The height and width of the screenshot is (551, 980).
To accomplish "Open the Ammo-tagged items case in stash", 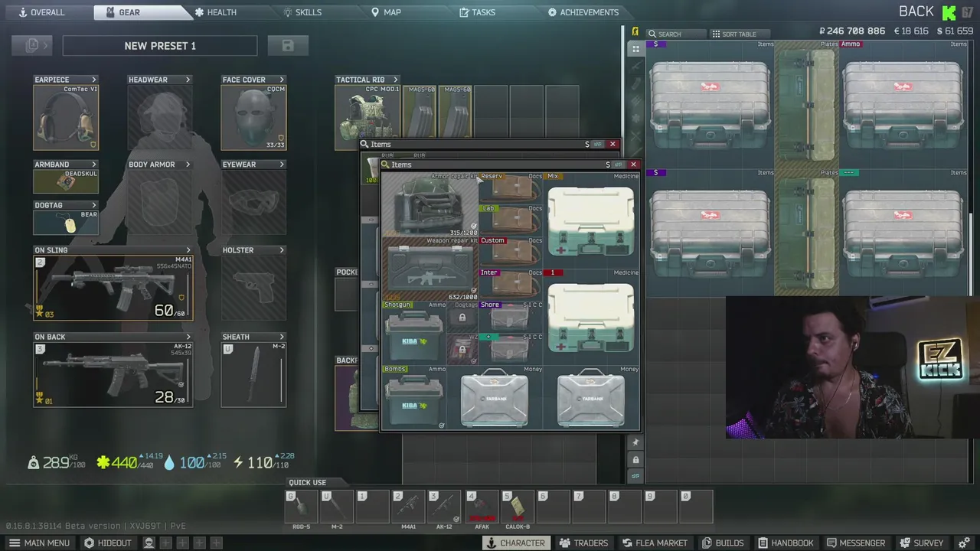I will point(904,103).
